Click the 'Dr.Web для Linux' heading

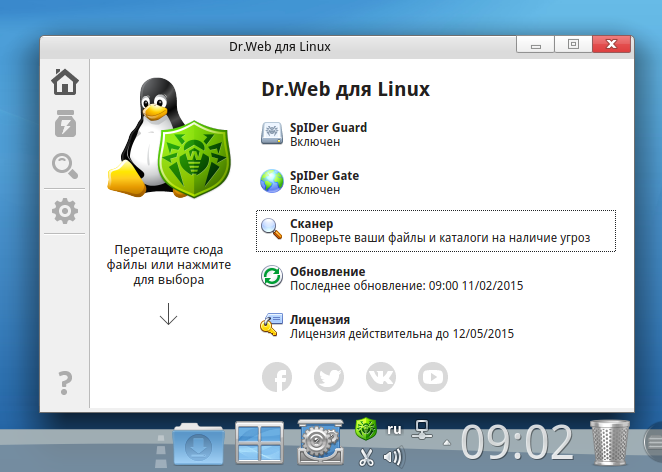(x=345, y=89)
